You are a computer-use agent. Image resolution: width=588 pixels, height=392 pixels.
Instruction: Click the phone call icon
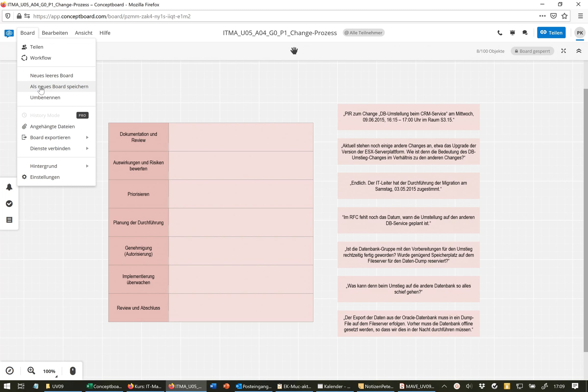[x=500, y=33]
